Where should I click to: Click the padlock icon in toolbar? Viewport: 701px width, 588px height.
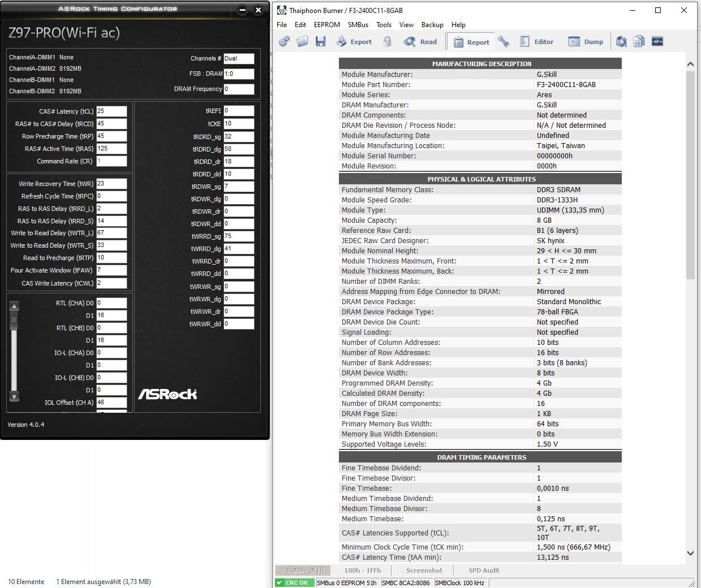point(388,41)
